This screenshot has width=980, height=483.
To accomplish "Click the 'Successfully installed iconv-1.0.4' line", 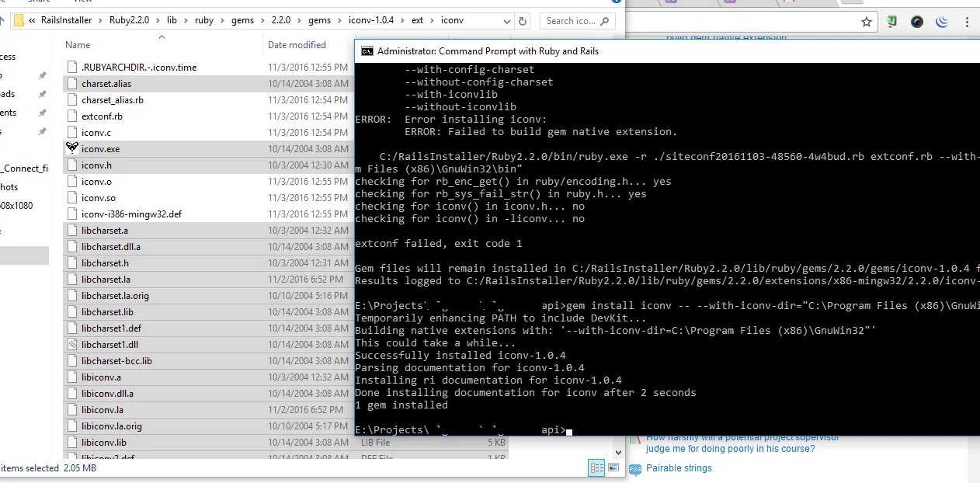I will click(460, 356).
